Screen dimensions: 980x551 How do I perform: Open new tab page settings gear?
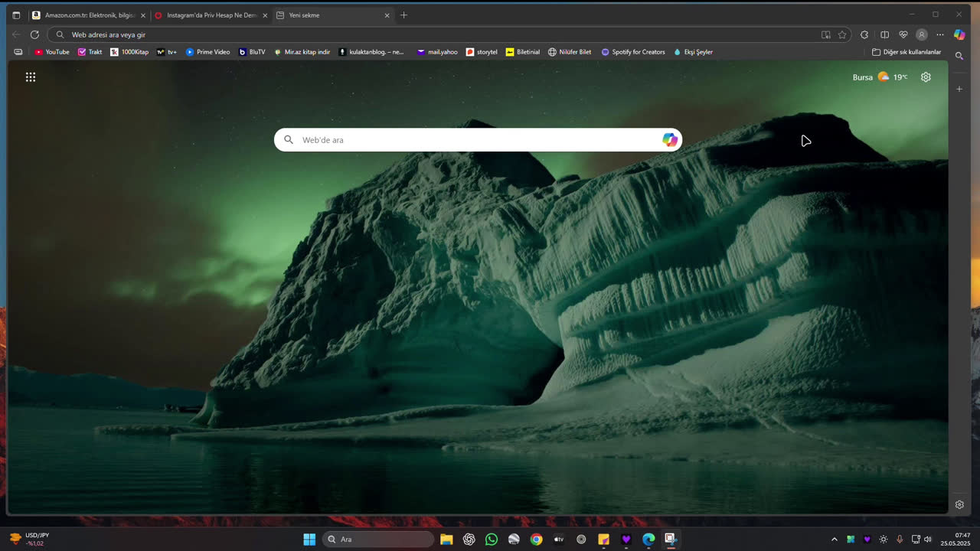click(x=926, y=77)
